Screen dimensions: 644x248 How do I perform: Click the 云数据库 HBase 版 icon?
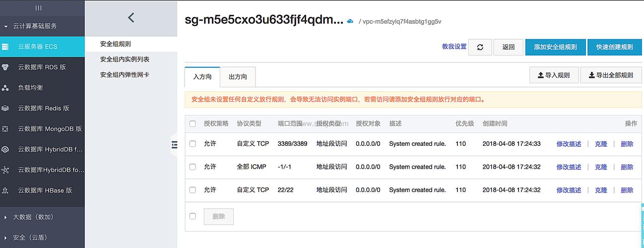point(5,190)
